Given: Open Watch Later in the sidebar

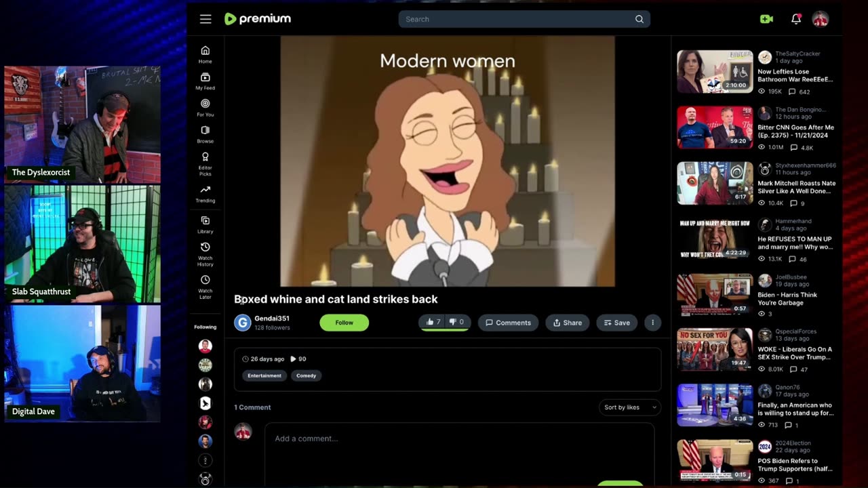Looking at the screenshot, I should 205,287.
